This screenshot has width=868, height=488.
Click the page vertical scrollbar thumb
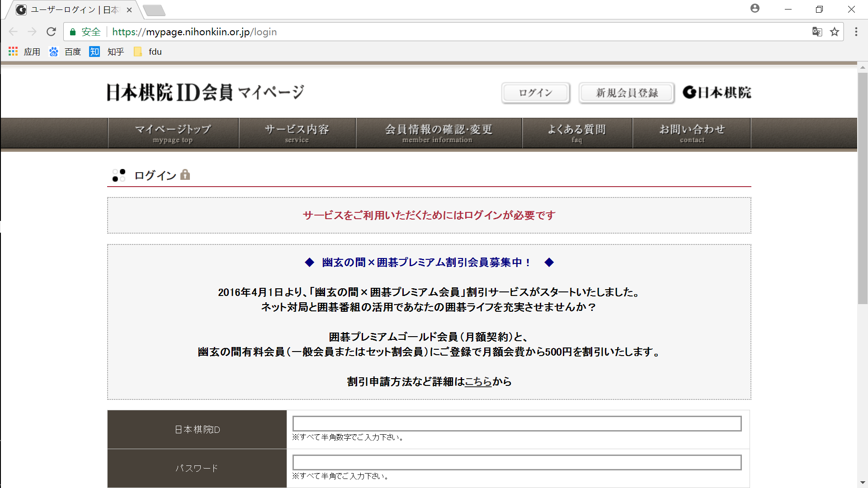click(863, 188)
